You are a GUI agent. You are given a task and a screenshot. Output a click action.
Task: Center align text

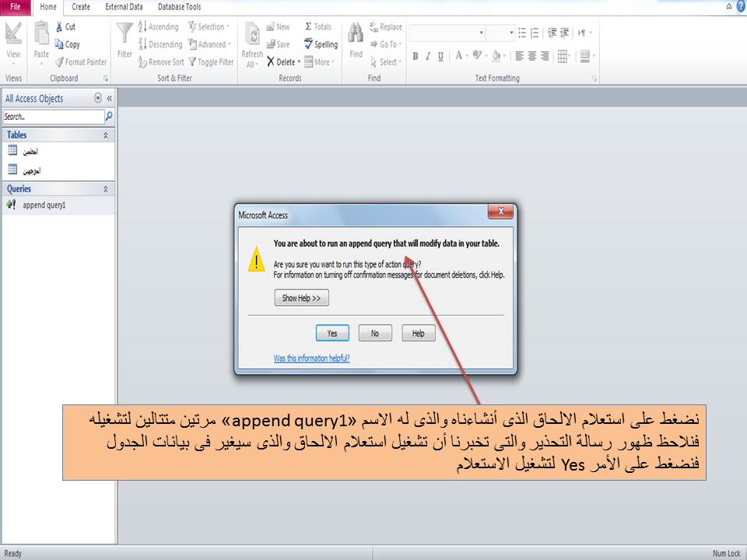coord(531,56)
